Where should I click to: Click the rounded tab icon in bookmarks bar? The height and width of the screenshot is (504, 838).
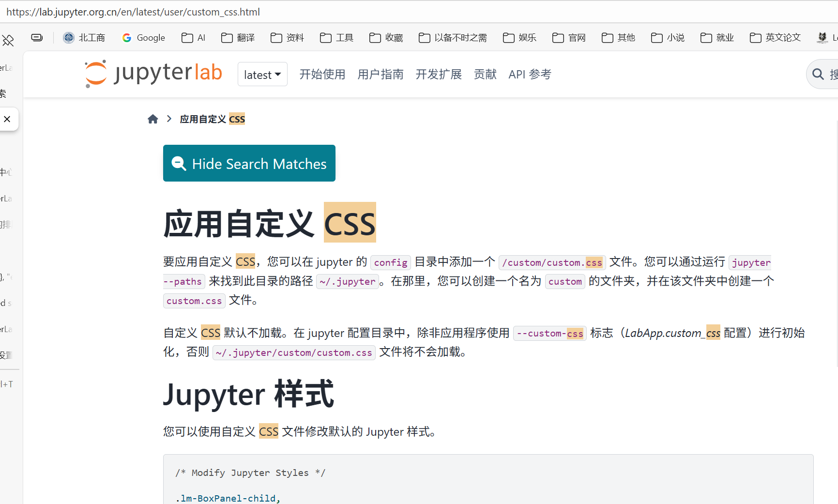click(x=37, y=37)
